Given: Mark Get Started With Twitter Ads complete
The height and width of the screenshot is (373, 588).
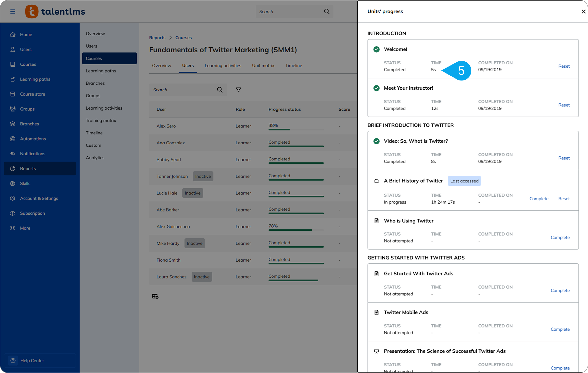Looking at the screenshot, I should tap(560, 290).
